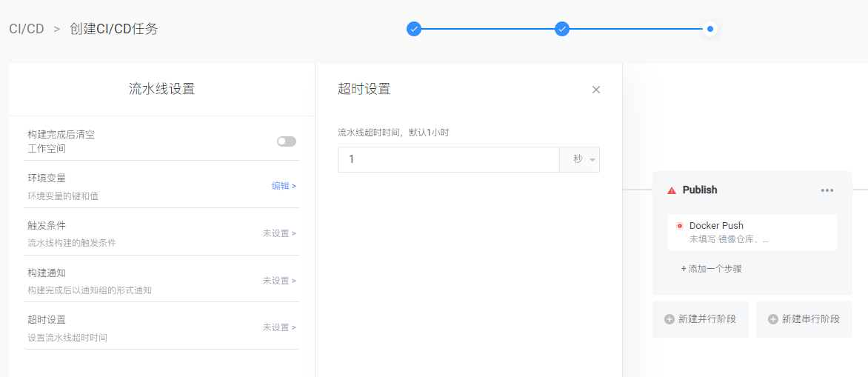
Task: Click the pipeline timeout value input field
Action: click(448, 159)
